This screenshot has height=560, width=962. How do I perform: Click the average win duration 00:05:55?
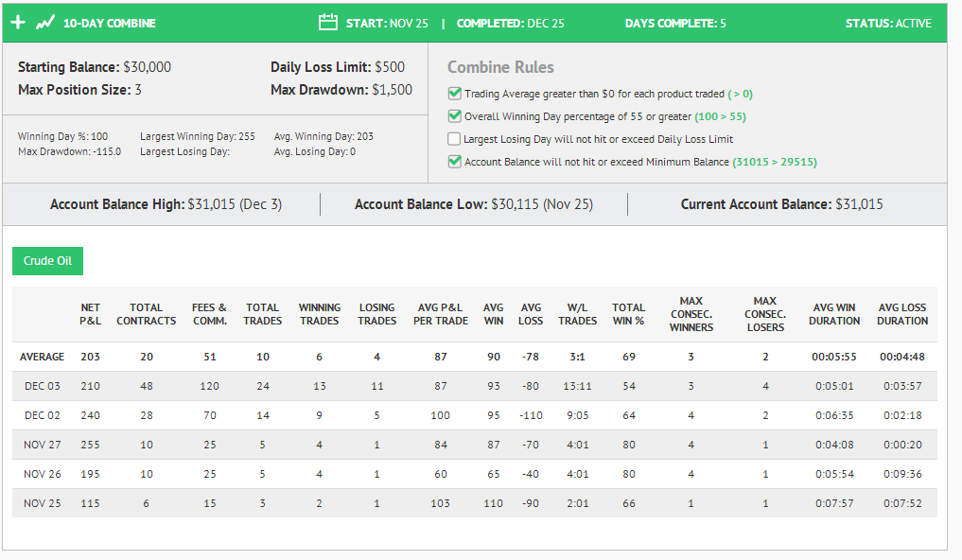pyautogui.click(x=834, y=357)
